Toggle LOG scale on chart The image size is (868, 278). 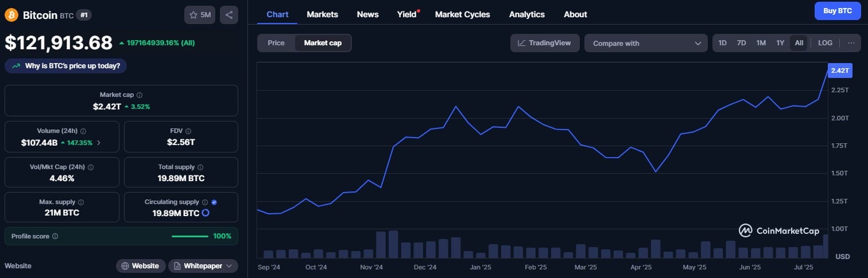point(825,43)
